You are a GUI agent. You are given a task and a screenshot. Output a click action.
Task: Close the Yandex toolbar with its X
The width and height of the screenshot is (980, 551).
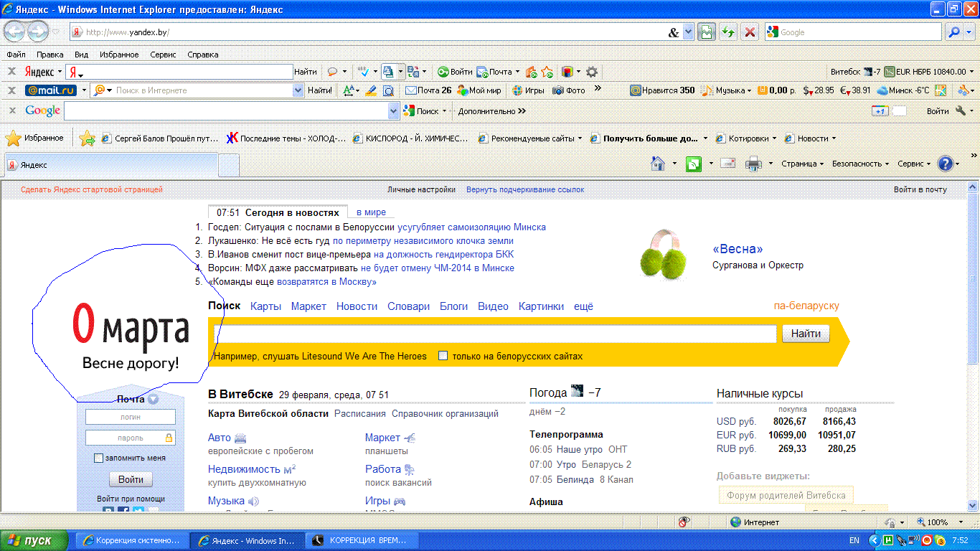[12, 71]
